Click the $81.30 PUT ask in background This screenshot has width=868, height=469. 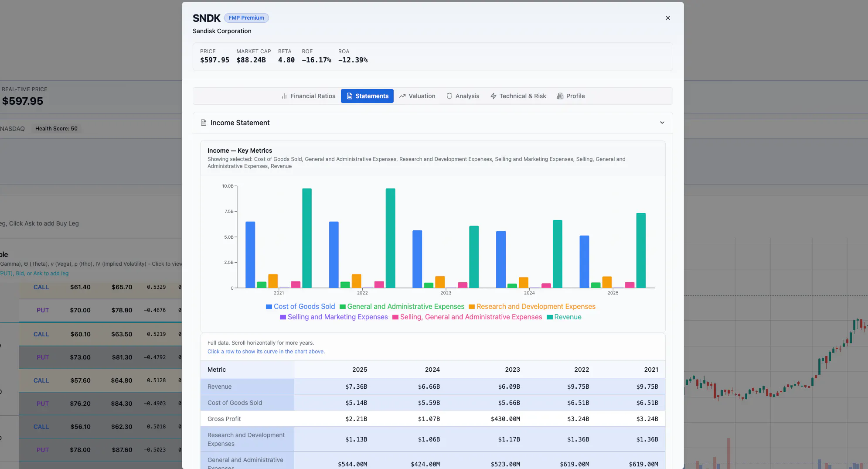[122, 357]
